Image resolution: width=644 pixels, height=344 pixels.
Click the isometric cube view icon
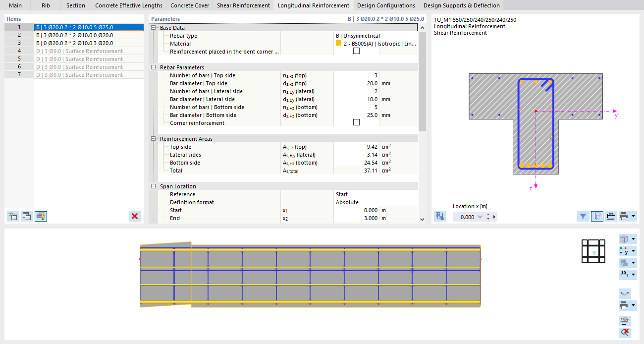point(624,239)
